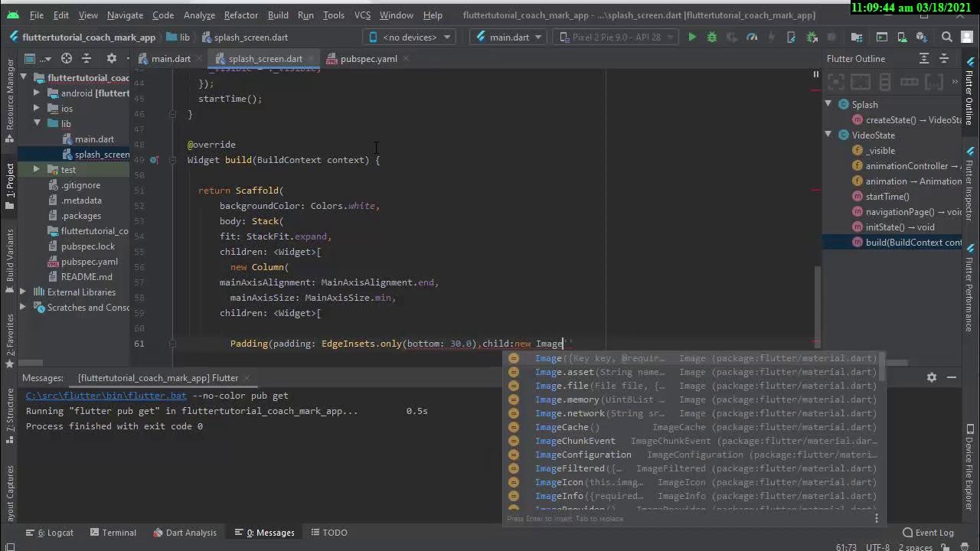The height and width of the screenshot is (551, 980).
Task: Open the Pixel 2 Pie emulator dropdown
Action: tap(616, 37)
